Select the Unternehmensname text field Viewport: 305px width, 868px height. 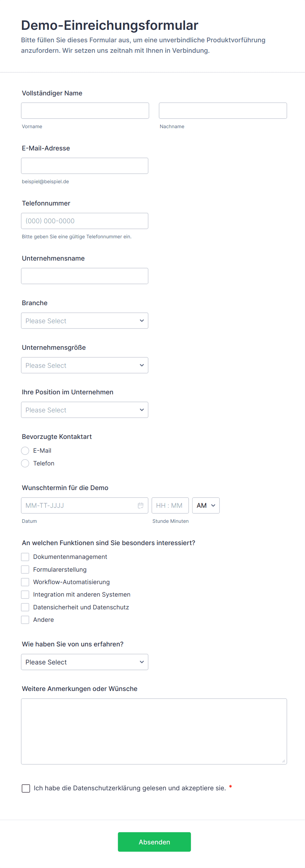tap(85, 276)
